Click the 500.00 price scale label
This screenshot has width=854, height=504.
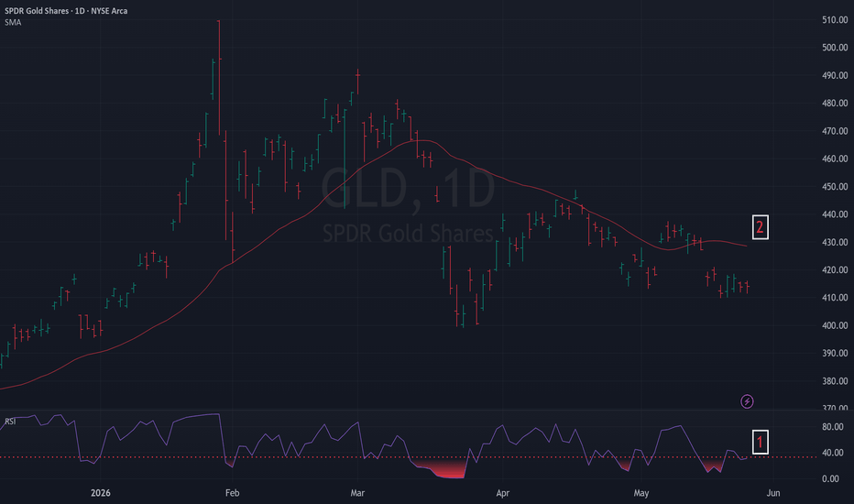tap(835, 48)
